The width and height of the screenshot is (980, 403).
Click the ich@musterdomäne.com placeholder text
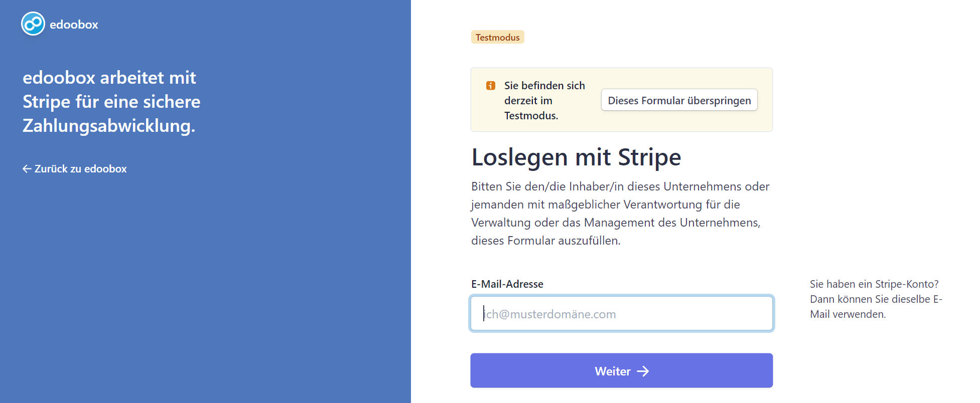click(x=550, y=314)
